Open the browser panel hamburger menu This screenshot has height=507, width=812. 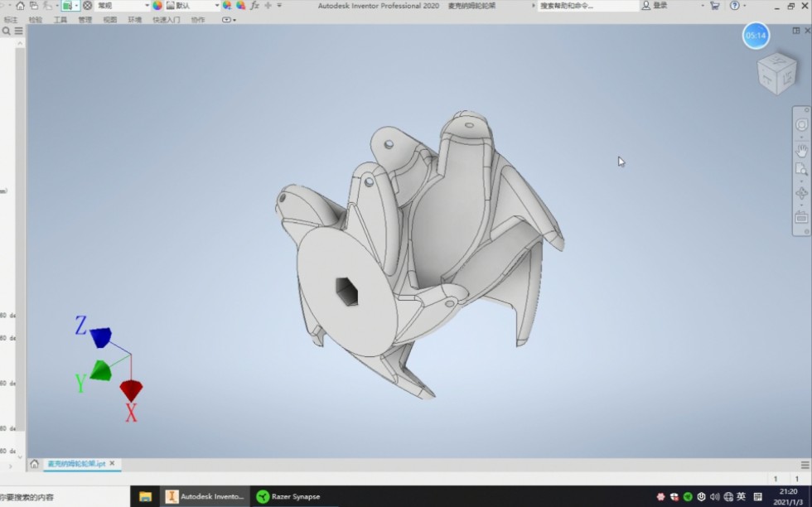click(x=18, y=31)
